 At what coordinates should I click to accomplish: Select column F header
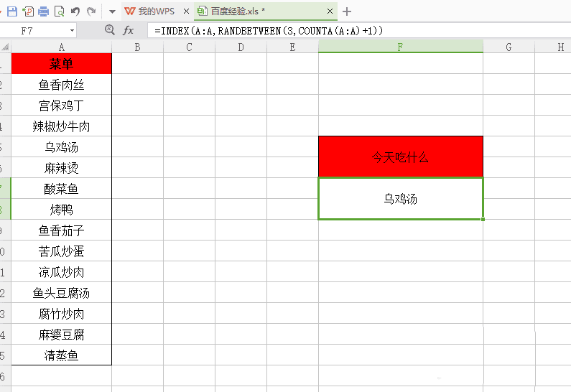coord(401,47)
